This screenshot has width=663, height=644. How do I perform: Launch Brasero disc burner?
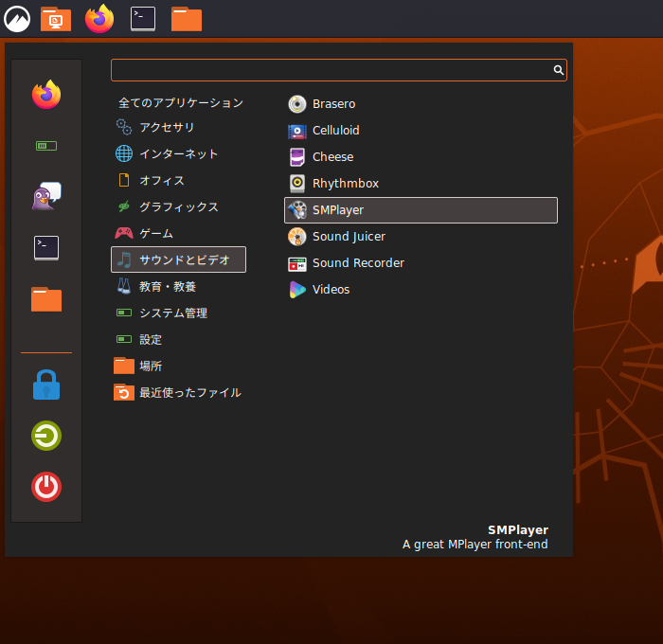(x=421, y=104)
